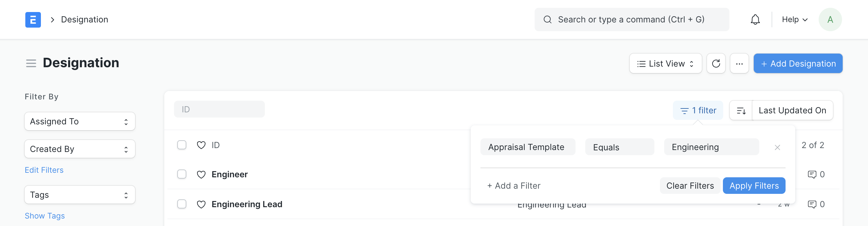Expand the Created By filter dropdown
This screenshot has width=868, height=226.
[x=80, y=149]
